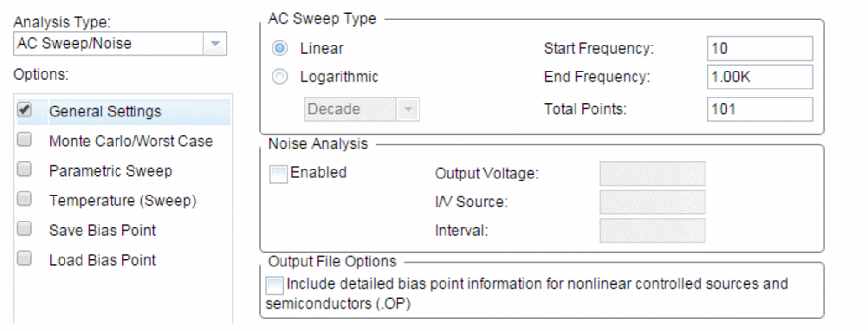Viewport: 868px width, 331px height.
Task: Choose the Logarithmic sweep radio button
Action: click(280, 77)
